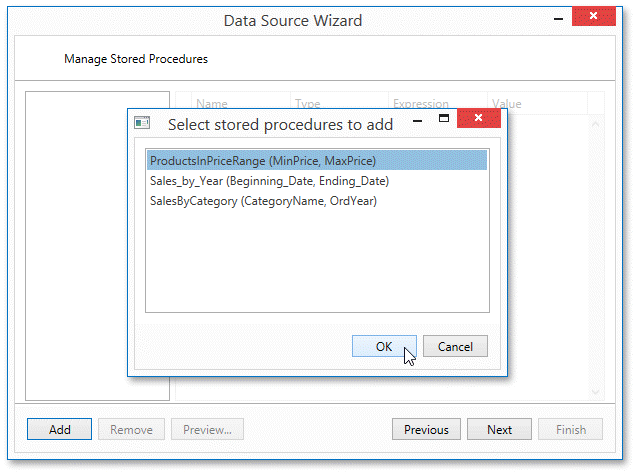Minimize the Data Source Wizard window
636x474 pixels.
coord(559,19)
